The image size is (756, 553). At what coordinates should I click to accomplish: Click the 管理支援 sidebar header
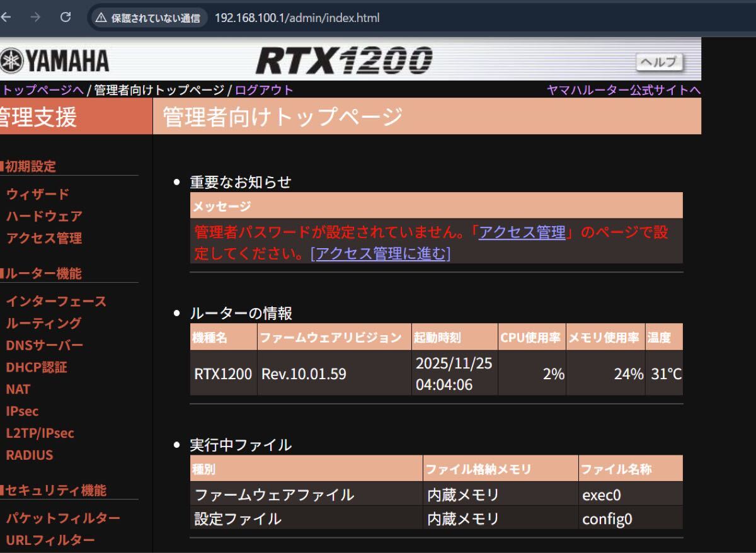[39, 117]
